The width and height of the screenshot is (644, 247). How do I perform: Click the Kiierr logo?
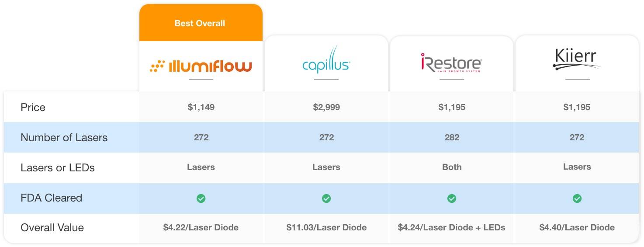coord(577,60)
